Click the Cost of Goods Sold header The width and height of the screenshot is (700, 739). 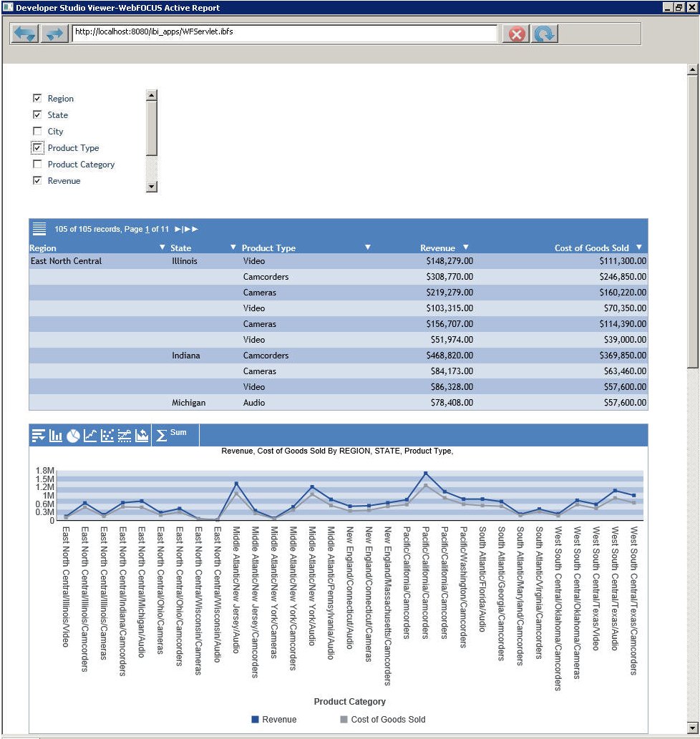pyautogui.click(x=592, y=248)
